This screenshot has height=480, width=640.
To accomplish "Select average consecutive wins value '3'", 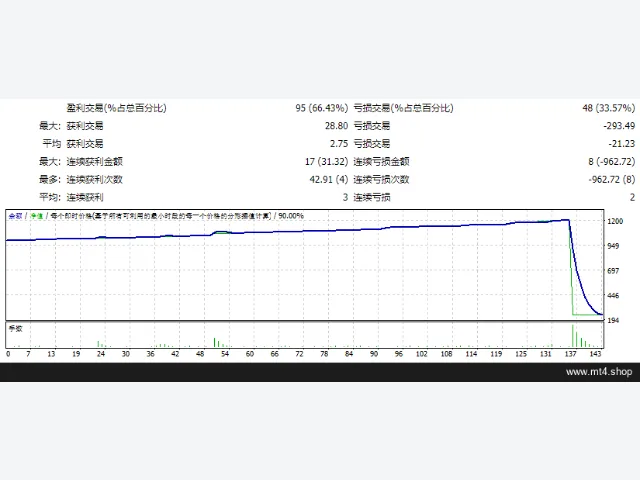I will click(x=345, y=198).
